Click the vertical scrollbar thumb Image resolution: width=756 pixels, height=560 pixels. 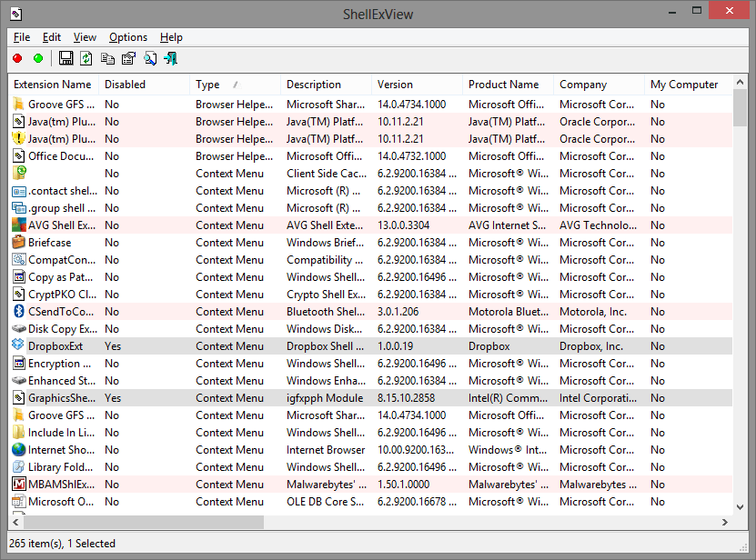(x=741, y=108)
